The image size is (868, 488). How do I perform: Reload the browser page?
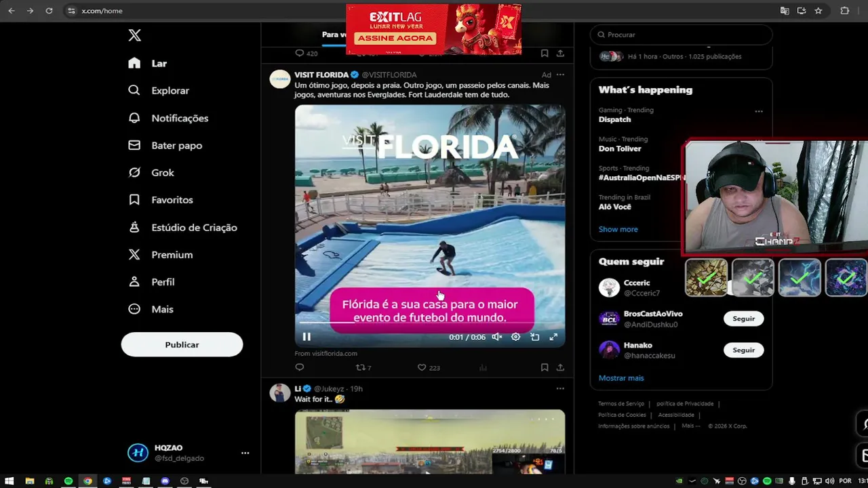[49, 11]
